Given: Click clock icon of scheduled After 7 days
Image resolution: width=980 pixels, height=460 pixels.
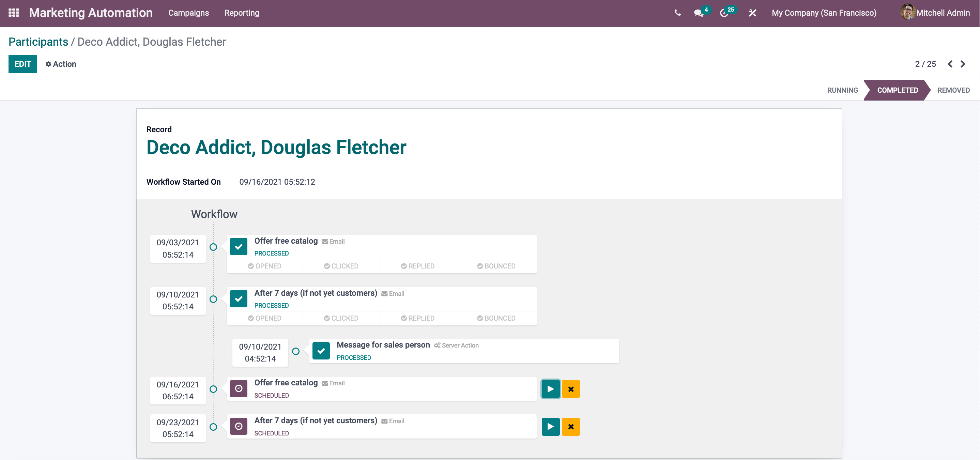Looking at the screenshot, I should (x=239, y=426).
